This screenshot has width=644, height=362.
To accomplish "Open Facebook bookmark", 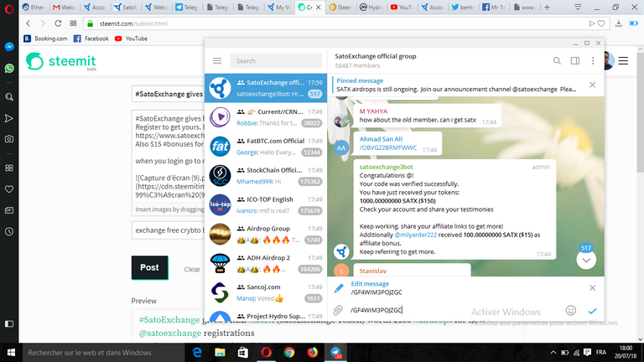I will (x=91, y=39).
